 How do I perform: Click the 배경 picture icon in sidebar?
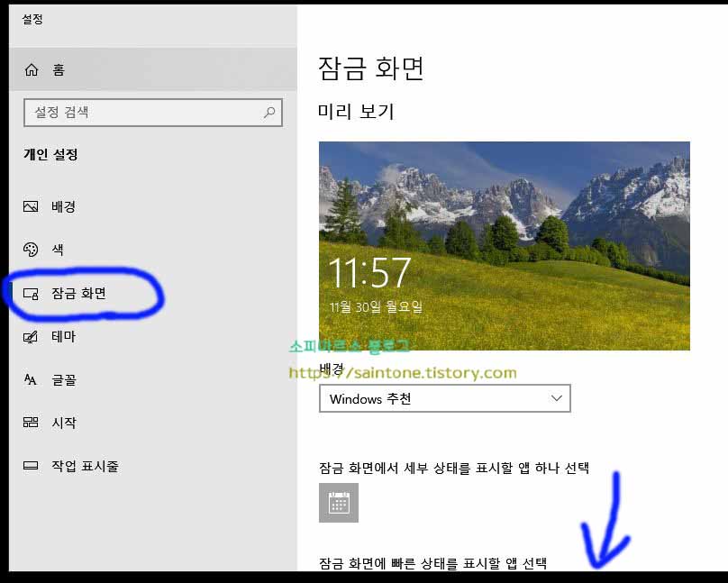pyautogui.click(x=31, y=206)
